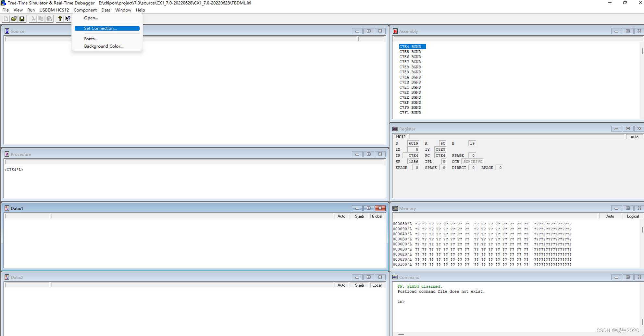Viewport: 644px width, 336px height.
Task: Maximize the Assembly window
Action: pyautogui.click(x=628, y=31)
